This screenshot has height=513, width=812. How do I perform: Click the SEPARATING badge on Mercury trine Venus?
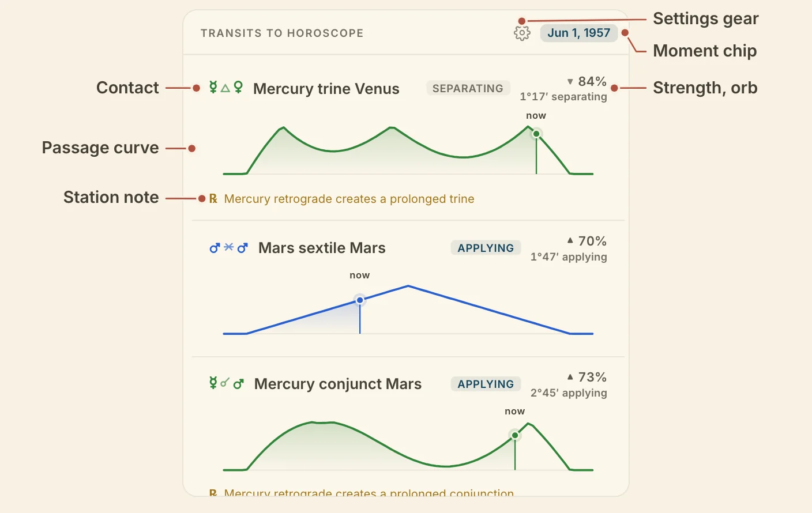point(468,88)
